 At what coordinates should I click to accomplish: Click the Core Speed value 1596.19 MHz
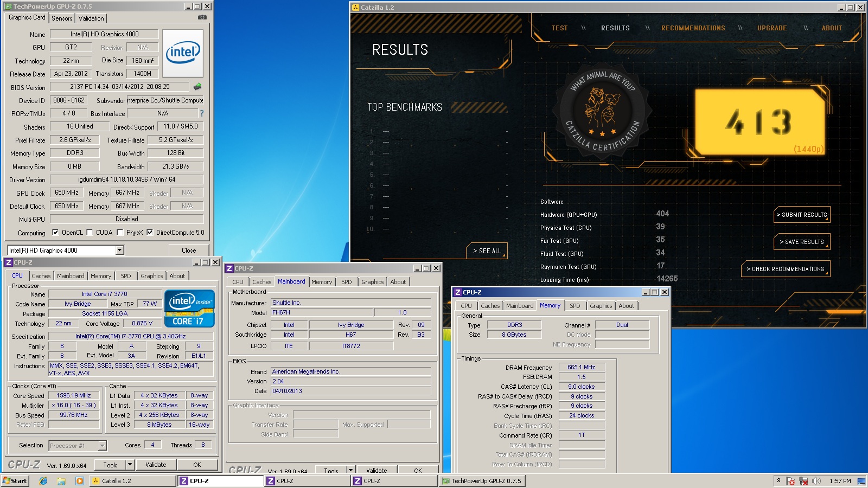pyautogui.click(x=74, y=395)
